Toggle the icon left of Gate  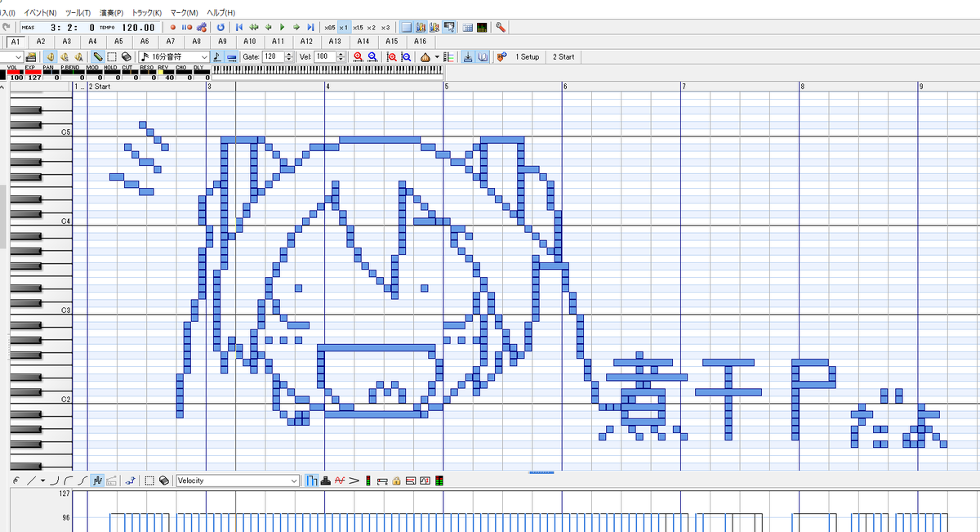pyautogui.click(x=232, y=57)
